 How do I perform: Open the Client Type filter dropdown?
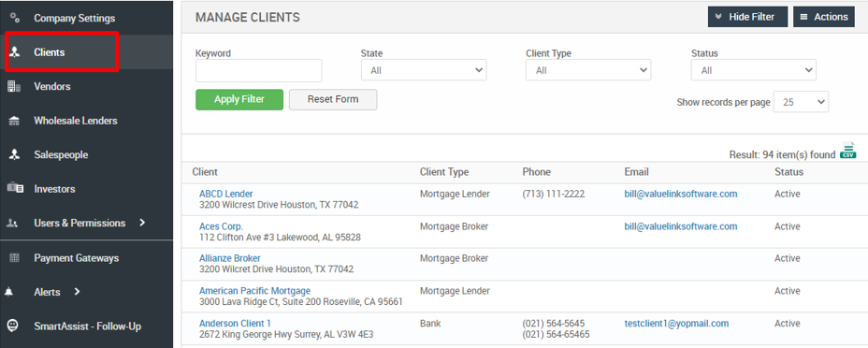(588, 70)
